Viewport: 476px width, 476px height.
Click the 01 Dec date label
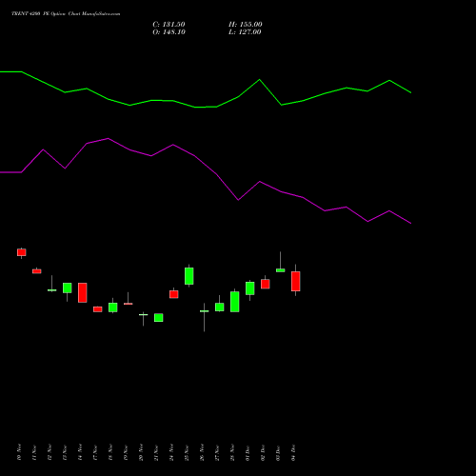pos(248,452)
